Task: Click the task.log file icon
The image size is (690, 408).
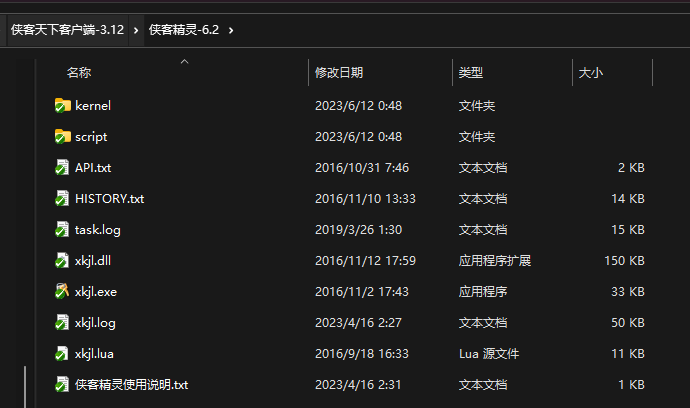Action: pyautogui.click(x=63, y=229)
